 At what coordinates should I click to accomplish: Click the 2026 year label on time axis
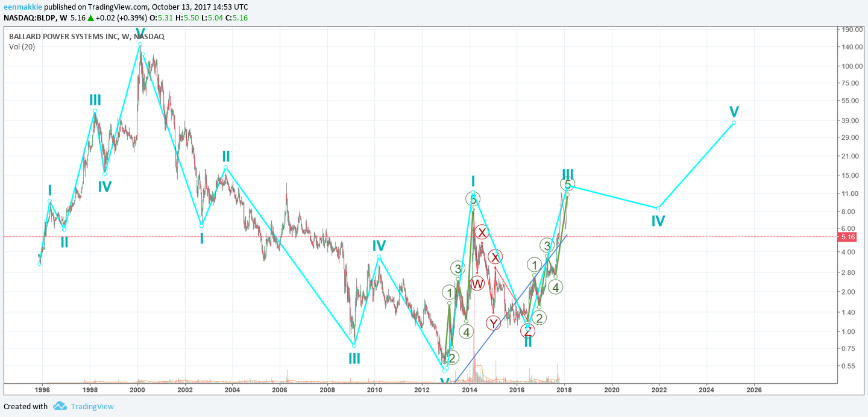click(753, 390)
